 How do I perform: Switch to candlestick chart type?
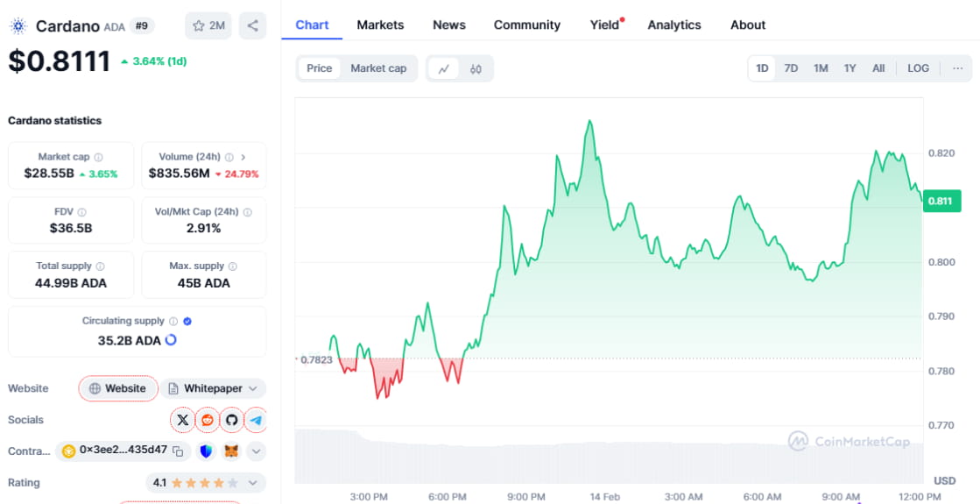coord(476,68)
